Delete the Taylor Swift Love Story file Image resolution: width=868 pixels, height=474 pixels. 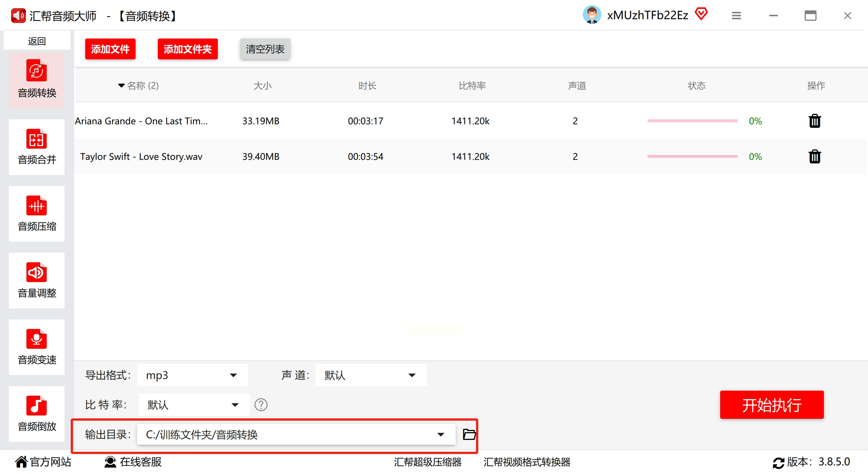[815, 156]
